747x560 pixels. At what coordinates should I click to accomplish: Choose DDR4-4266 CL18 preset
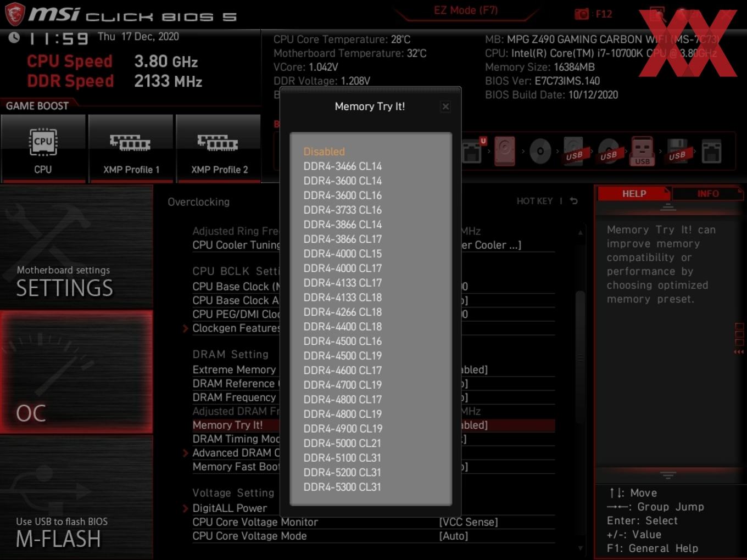pyautogui.click(x=343, y=312)
